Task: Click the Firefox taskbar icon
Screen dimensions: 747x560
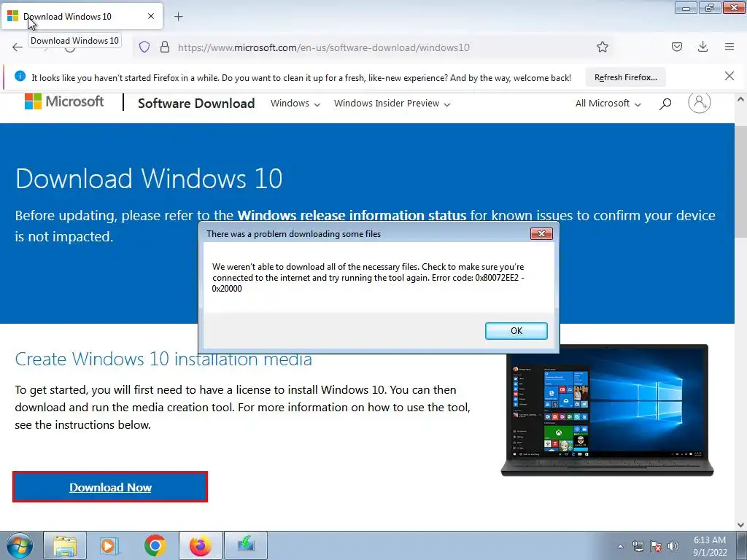Action: [x=201, y=545]
